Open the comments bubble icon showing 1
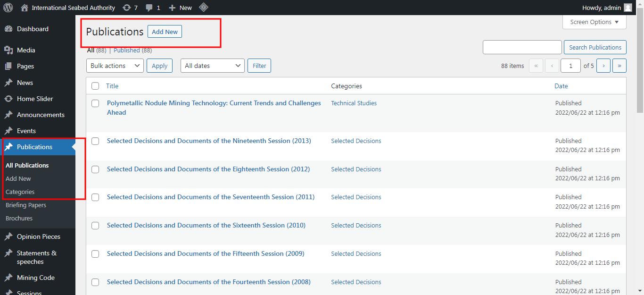The width and height of the screenshot is (644, 295). tap(149, 8)
